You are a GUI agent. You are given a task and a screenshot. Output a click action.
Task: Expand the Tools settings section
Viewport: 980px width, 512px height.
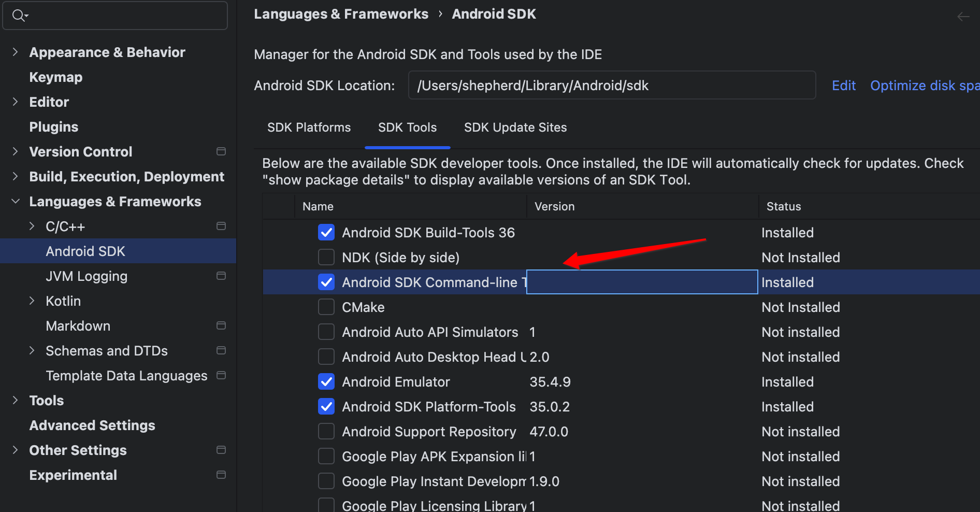pyautogui.click(x=16, y=400)
